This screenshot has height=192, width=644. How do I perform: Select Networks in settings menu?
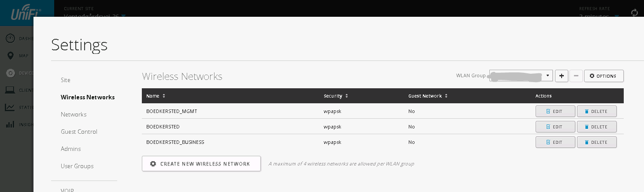(x=74, y=114)
